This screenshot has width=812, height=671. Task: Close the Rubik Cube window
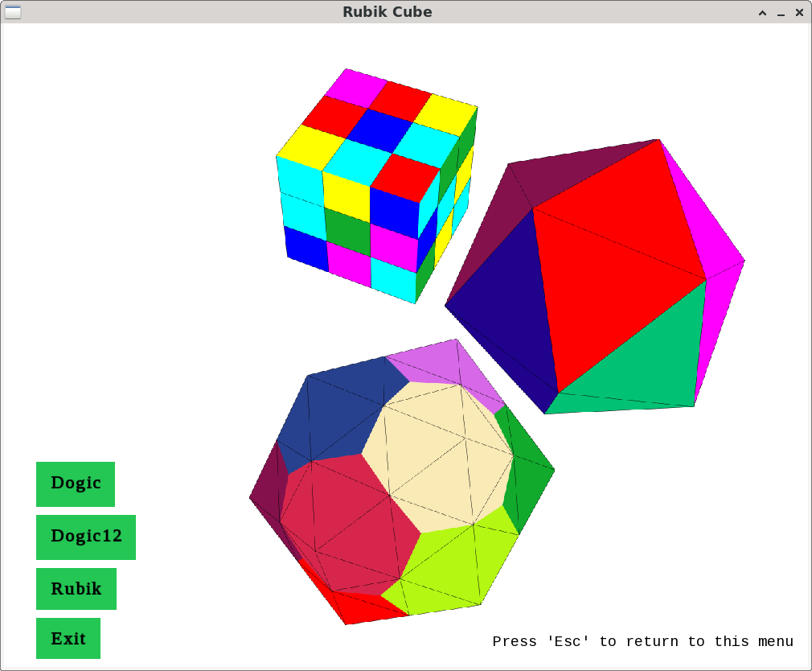tap(799, 12)
